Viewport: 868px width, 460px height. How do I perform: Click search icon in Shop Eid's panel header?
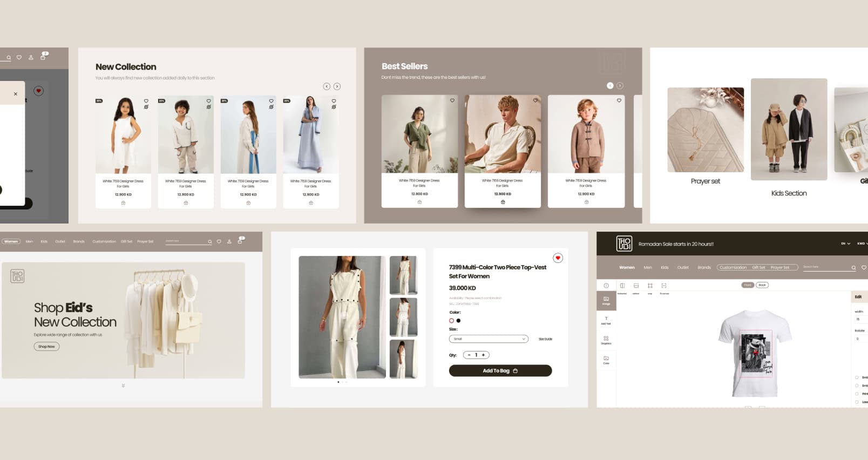click(x=210, y=242)
